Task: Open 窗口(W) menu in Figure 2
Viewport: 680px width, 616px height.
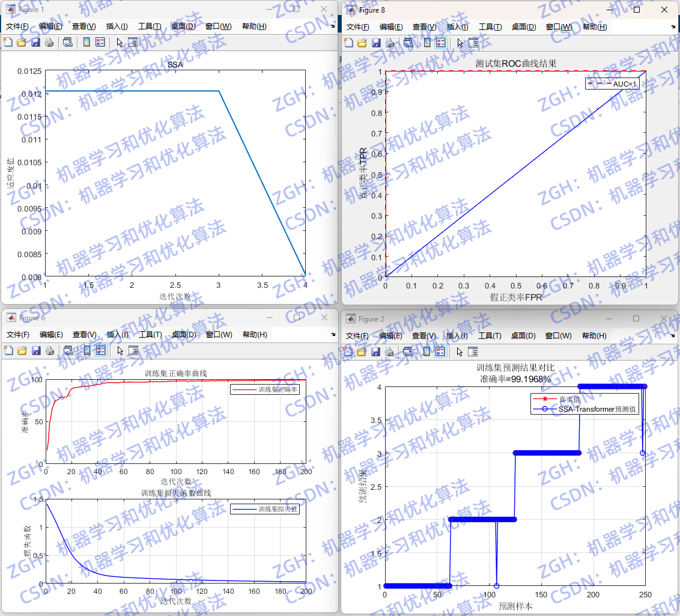Action: pos(558,336)
